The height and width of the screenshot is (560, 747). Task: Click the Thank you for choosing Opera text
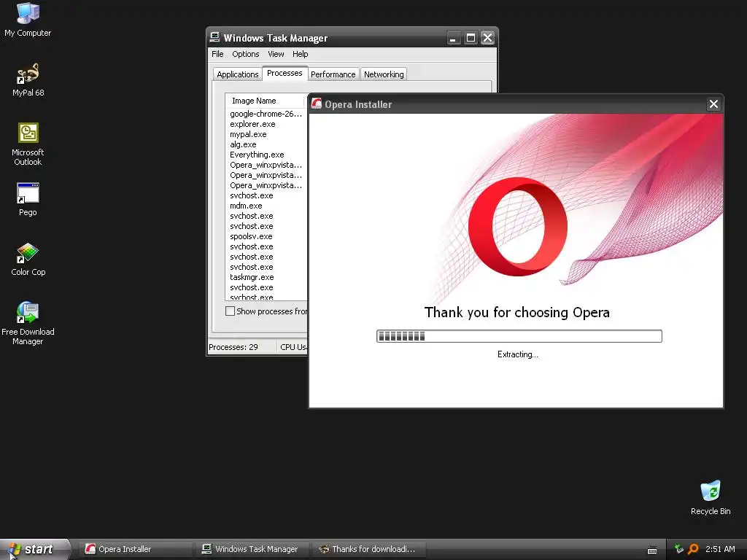517,312
